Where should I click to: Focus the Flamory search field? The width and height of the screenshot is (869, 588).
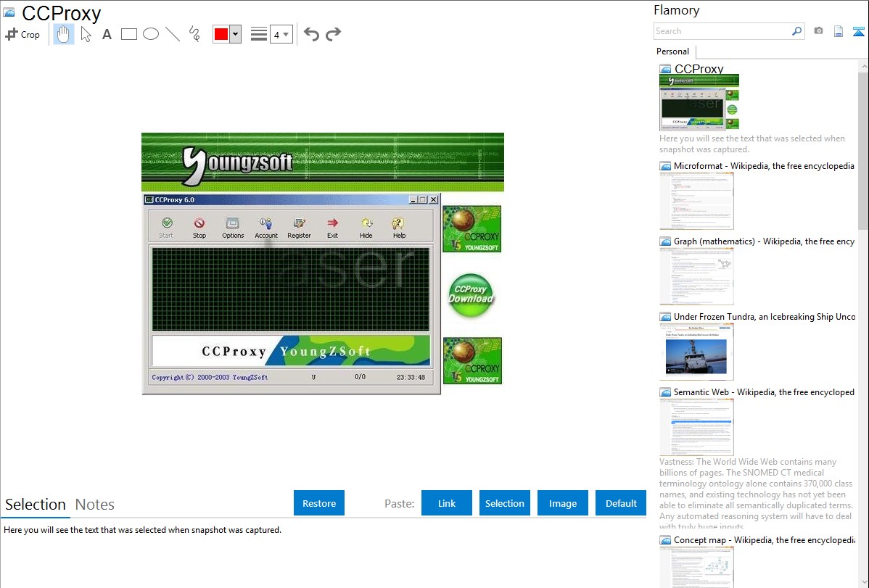(722, 31)
